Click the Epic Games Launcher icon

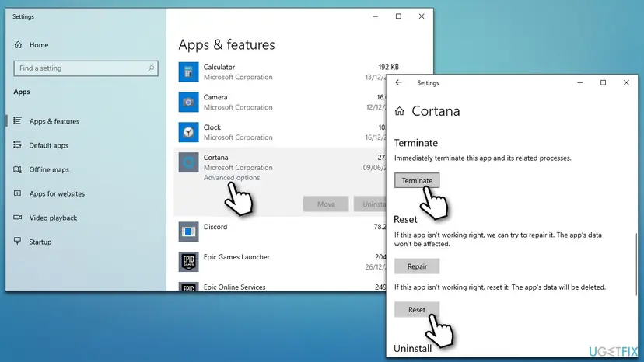point(188,262)
